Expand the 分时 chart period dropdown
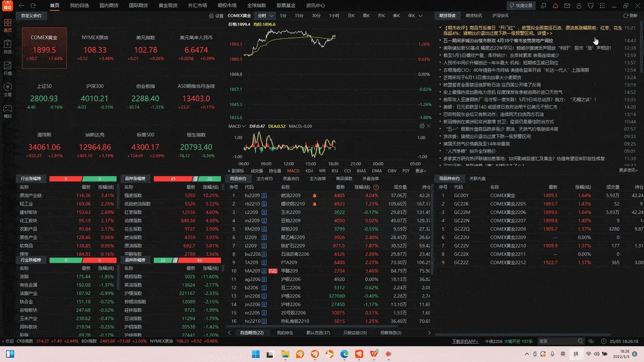Screen dimensions: 644x362 tap(271, 16)
